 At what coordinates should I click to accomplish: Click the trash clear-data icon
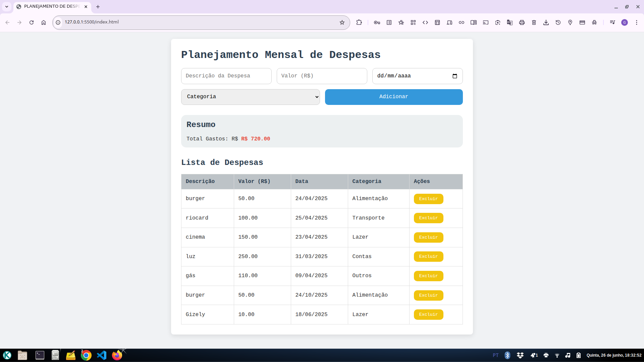coord(534,22)
